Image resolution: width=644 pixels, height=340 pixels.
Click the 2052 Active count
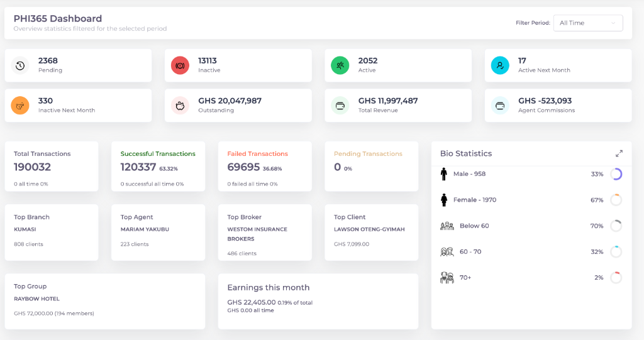(x=367, y=61)
